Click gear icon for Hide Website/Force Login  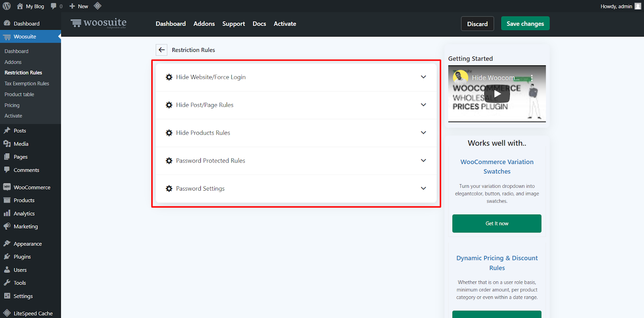click(x=169, y=77)
